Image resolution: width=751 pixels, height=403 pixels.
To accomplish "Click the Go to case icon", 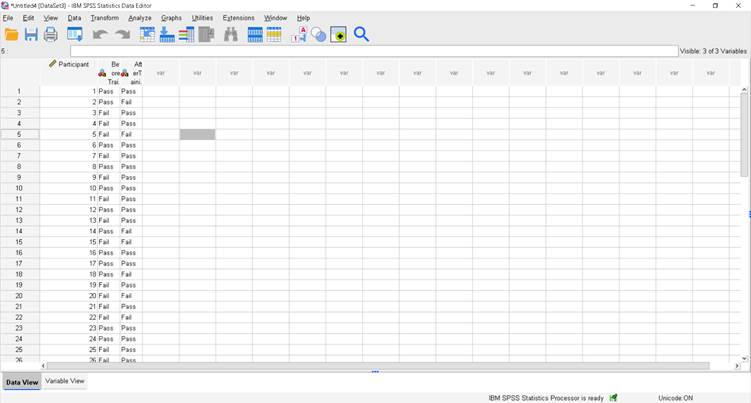I will point(147,35).
